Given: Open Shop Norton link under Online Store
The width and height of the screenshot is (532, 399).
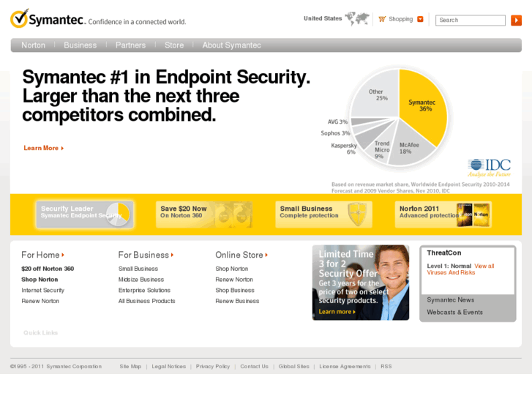Looking at the screenshot, I should [x=232, y=269].
